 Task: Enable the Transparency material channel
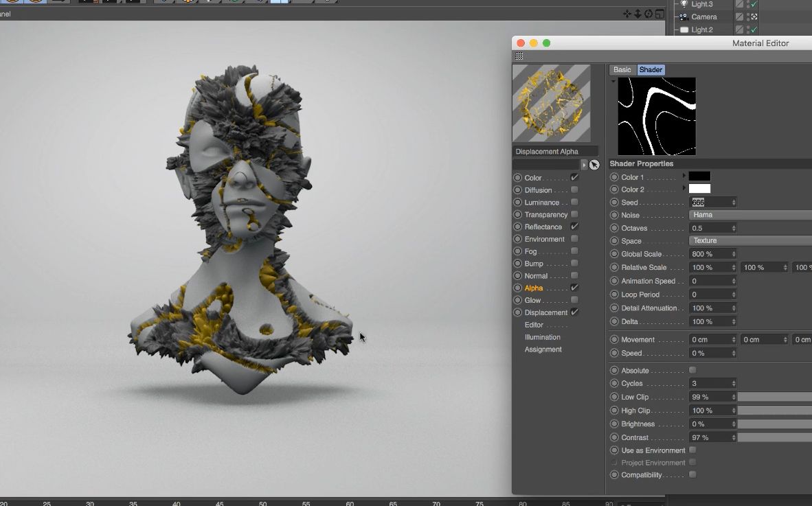coord(574,214)
